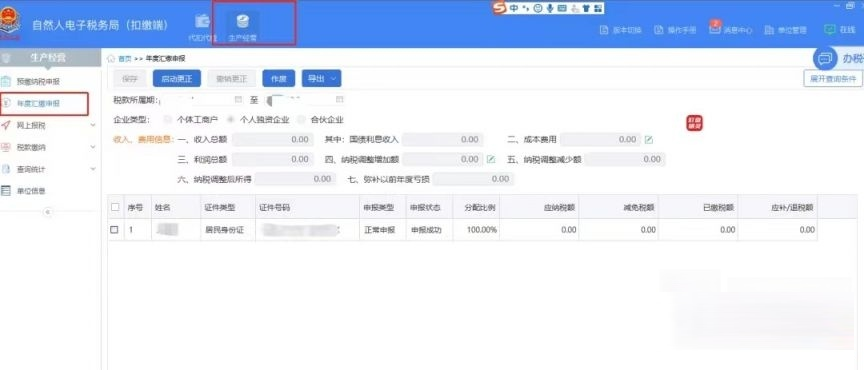Expand the 网上报税 sidebar submenu chevron

pyautogui.click(x=93, y=125)
